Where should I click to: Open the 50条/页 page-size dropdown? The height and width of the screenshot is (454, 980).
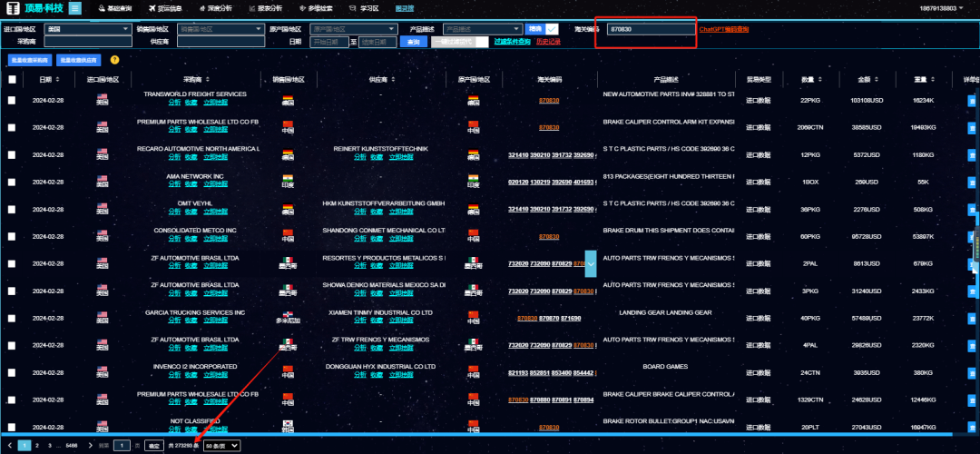222,445
